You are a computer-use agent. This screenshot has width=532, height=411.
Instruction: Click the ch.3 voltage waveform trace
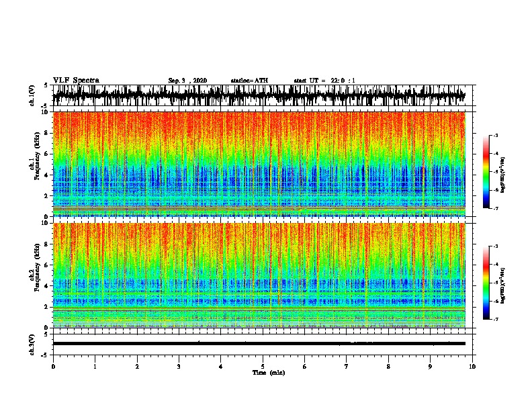tap(259, 344)
